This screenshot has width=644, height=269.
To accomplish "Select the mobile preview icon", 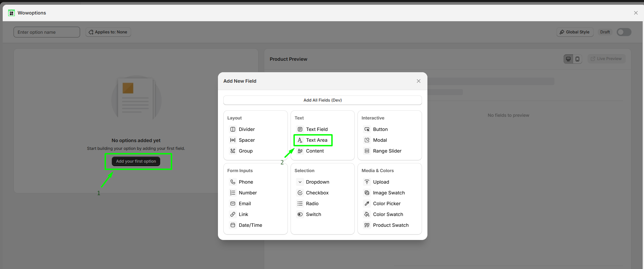I will [577, 59].
